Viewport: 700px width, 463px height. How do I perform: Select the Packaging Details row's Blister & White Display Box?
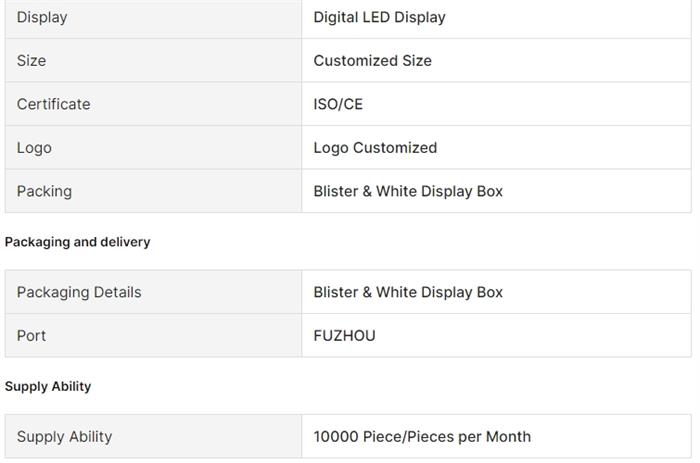(408, 292)
